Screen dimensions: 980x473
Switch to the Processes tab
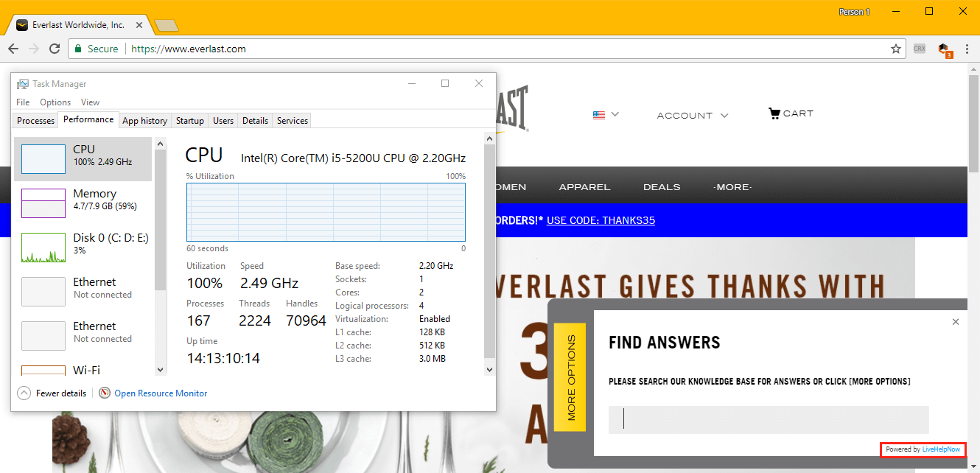click(35, 121)
